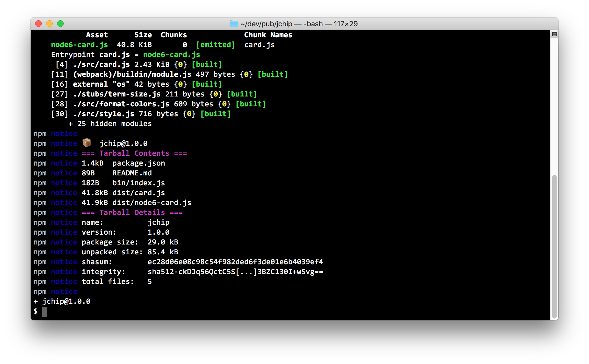Click the green node6-card.js asset name
Image resolution: width=589 pixels, height=364 pixels.
(x=79, y=45)
